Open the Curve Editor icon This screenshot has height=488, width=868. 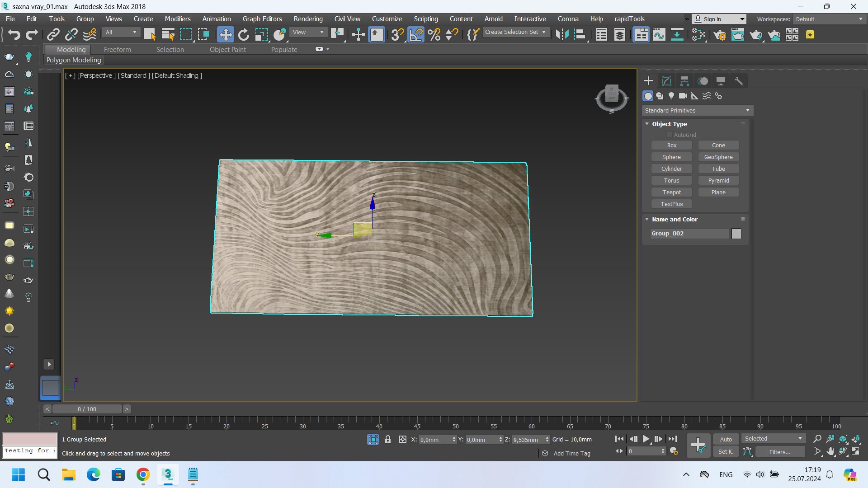(x=659, y=35)
